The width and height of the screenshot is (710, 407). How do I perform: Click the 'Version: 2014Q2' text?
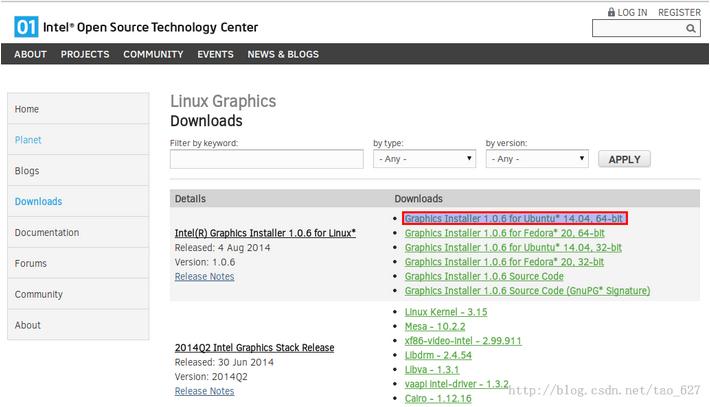coord(211,377)
